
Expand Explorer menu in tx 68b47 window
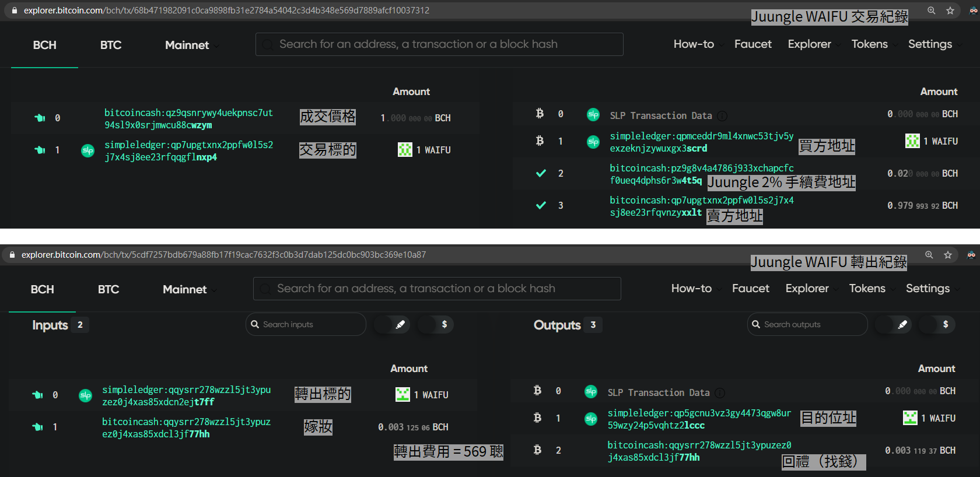pos(814,44)
